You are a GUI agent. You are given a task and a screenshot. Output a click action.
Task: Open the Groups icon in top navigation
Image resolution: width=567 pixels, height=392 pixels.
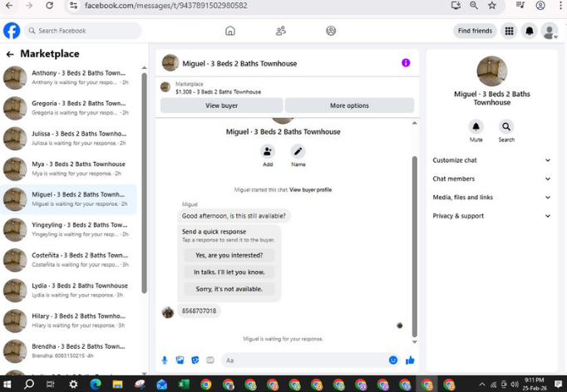point(331,31)
